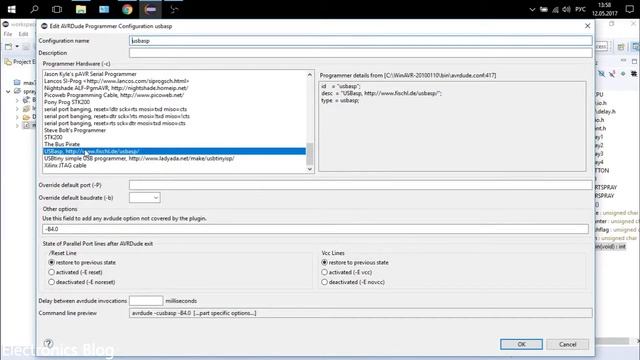Open Task View from the taskbar
Viewport: 640px width, 360px height.
point(57,9)
